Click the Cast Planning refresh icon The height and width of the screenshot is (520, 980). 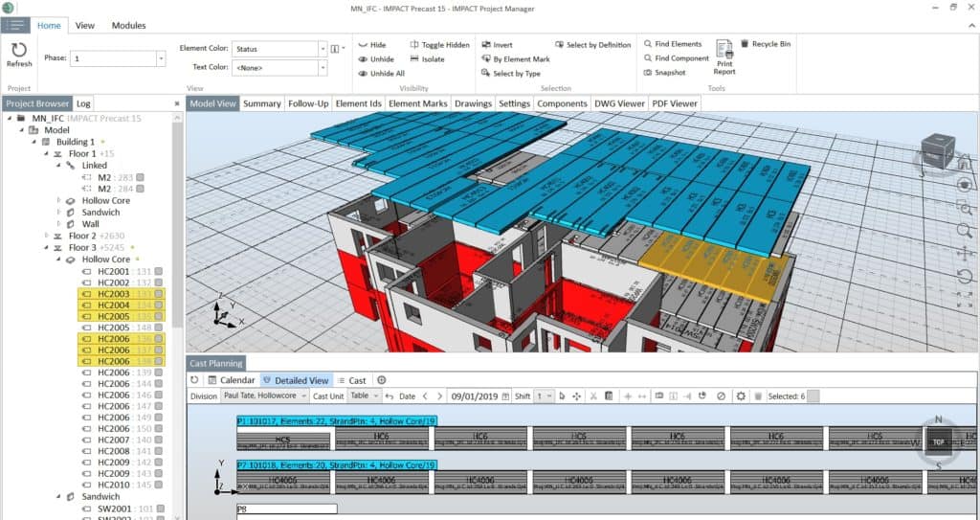coord(194,380)
